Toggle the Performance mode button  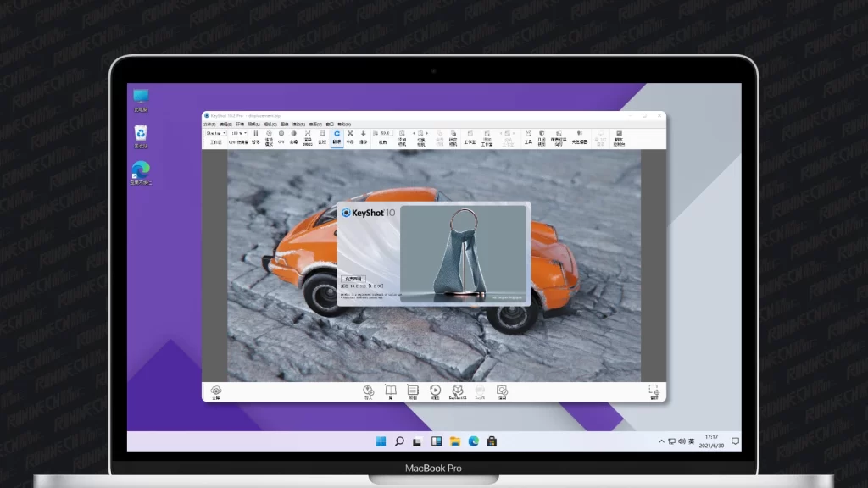[x=269, y=136]
